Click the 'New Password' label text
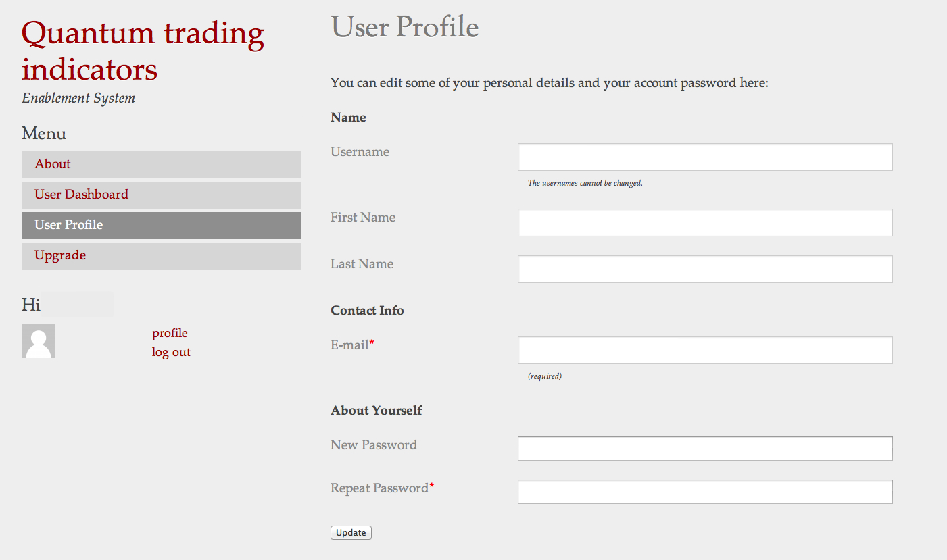The image size is (947, 560). [373, 445]
